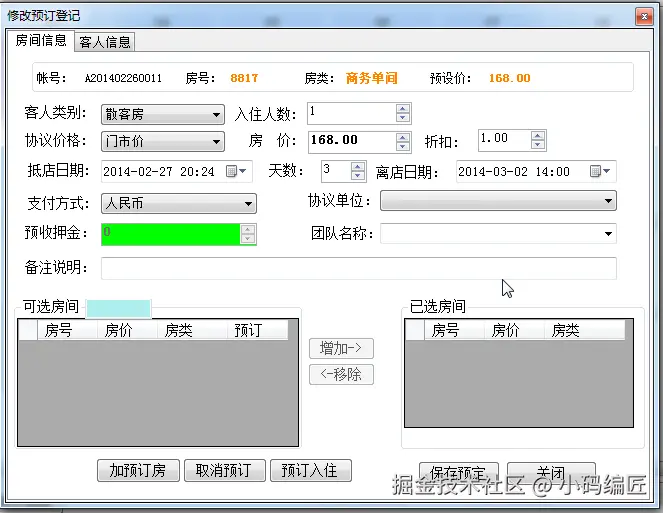Increase 天数 with up arrow
Viewport: 663px width, 513px height.
[358, 167]
